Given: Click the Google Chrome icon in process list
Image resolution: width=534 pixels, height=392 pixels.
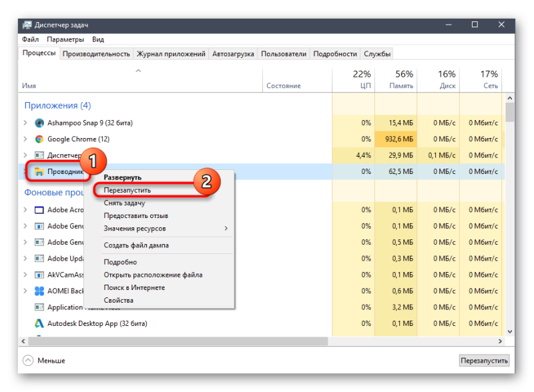Looking at the screenshot, I should coord(39,139).
